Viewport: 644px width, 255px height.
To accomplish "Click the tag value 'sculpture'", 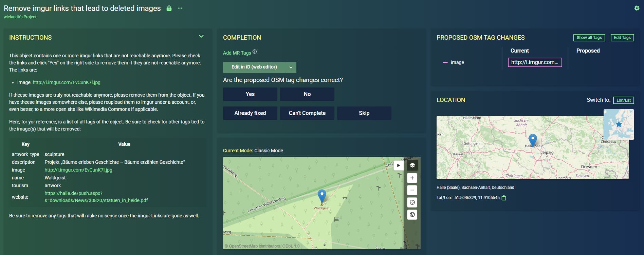I will [x=54, y=154].
